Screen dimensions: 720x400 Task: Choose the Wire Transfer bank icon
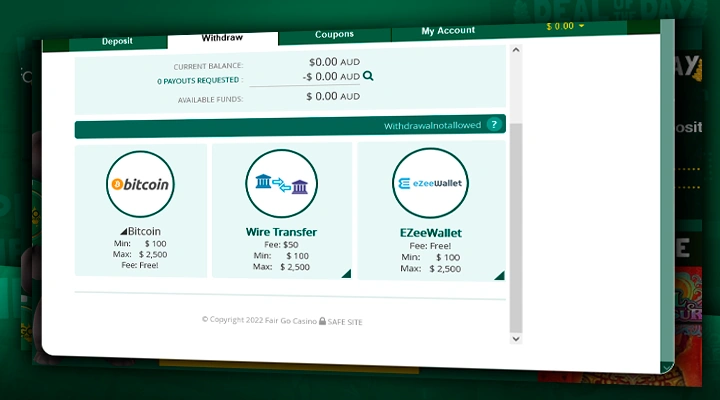(x=281, y=184)
